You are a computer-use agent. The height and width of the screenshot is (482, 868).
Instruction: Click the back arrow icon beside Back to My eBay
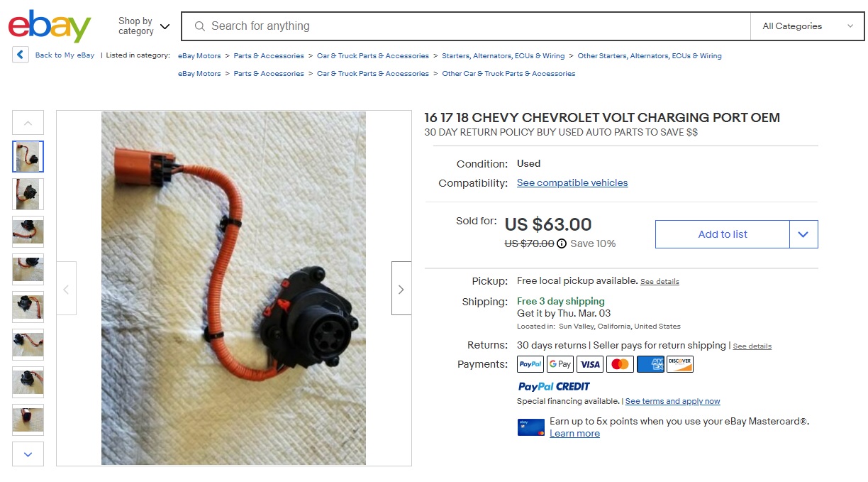[21, 55]
